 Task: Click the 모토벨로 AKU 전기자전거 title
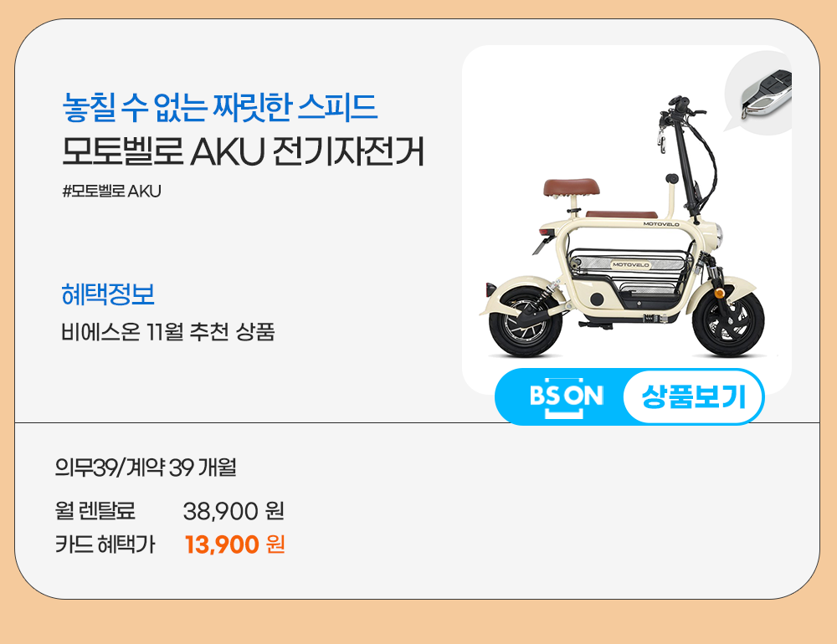click(x=243, y=151)
